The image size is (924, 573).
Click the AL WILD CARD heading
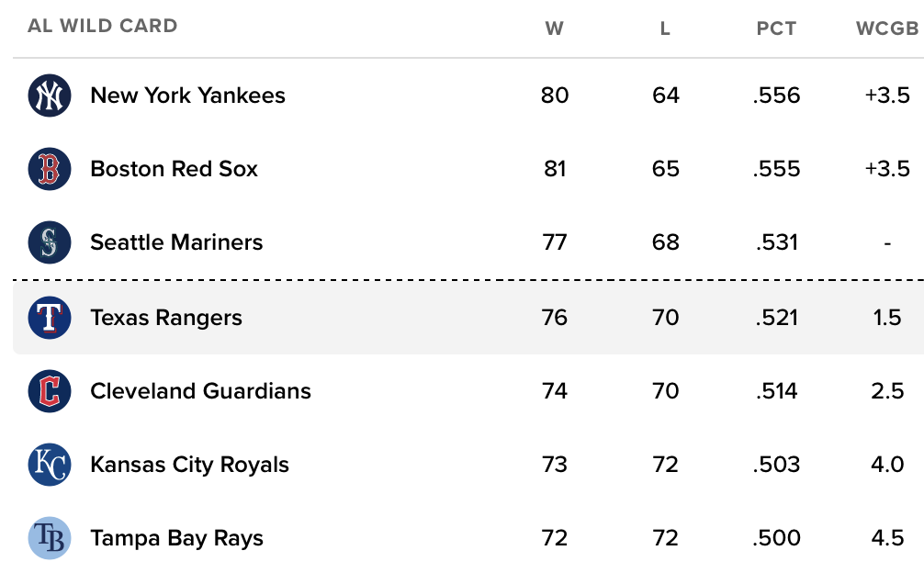[x=103, y=26]
